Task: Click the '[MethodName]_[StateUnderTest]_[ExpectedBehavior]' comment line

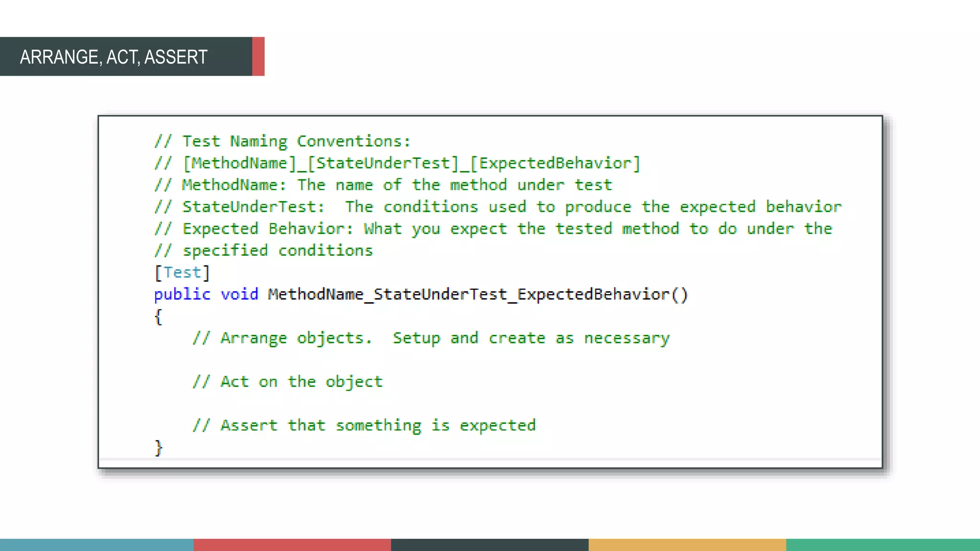Action: click(397, 164)
